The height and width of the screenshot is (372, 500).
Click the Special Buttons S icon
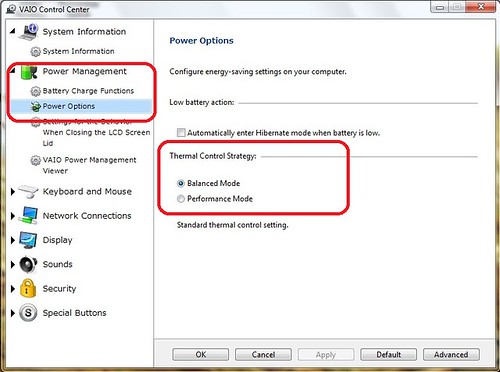click(28, 313)
